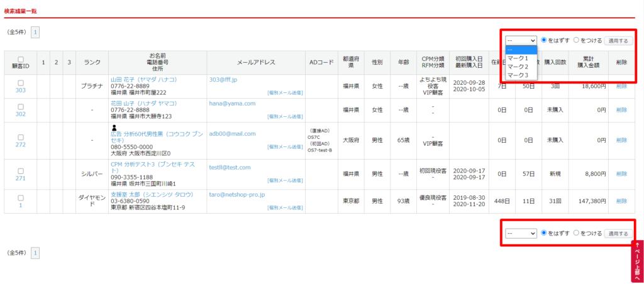Viewport: 644px width, 284px height.
Task: Pick マーク1 from the open dropdown list
Action: pos(518,58)
